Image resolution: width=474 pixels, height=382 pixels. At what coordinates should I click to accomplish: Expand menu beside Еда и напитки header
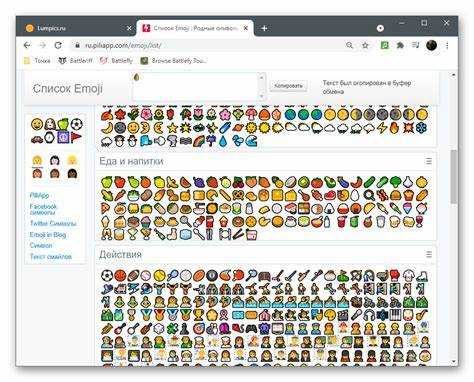pyautogui.click(x=429, y=161)
